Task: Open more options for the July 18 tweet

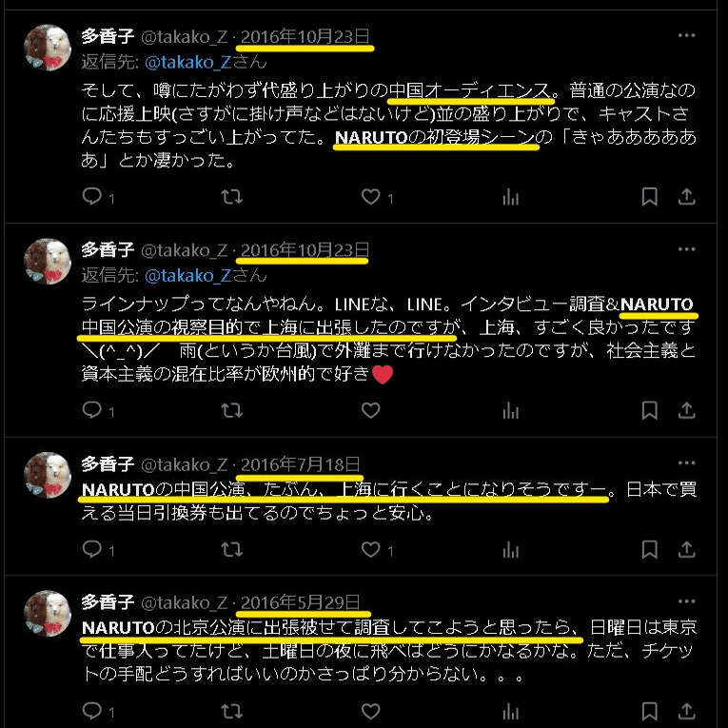Action: point(686,462)
